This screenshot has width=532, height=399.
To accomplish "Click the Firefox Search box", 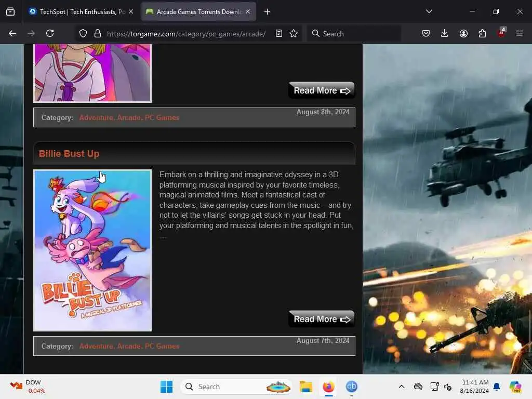I will click(354, 34).
